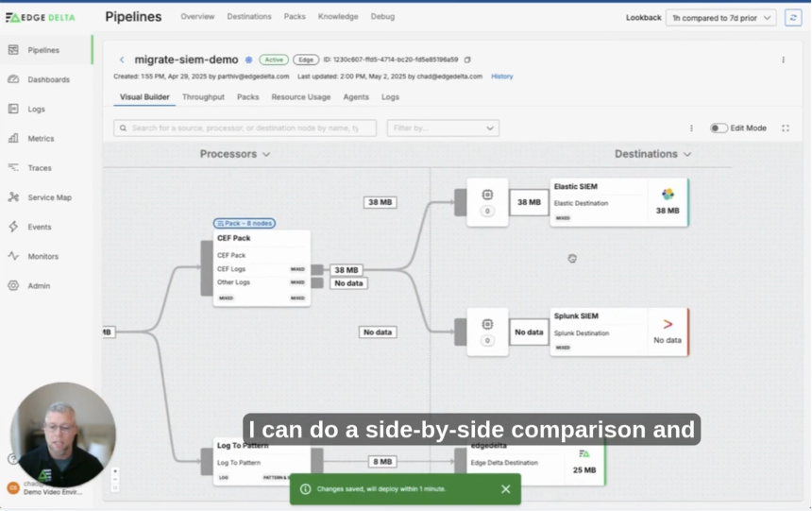Open Monitors in the sidebar
The width and height of the screenshot is (812, 511).
coord(45,257)
